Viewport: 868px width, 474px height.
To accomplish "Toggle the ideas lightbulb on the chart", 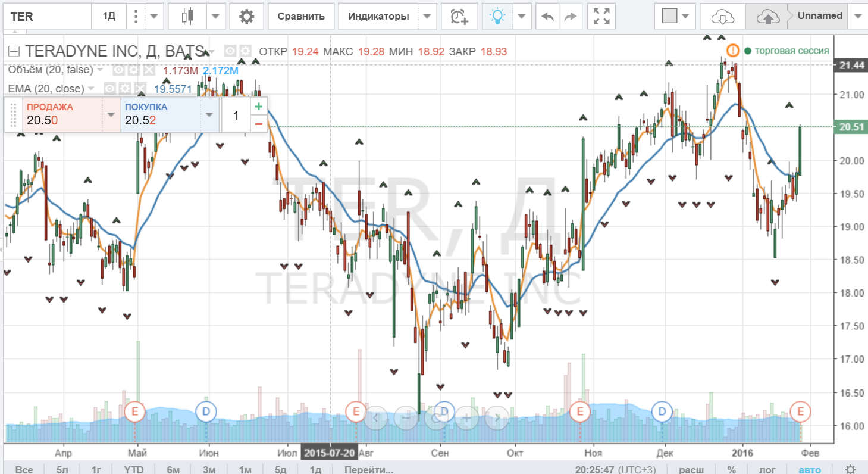I will pos(496,16).
